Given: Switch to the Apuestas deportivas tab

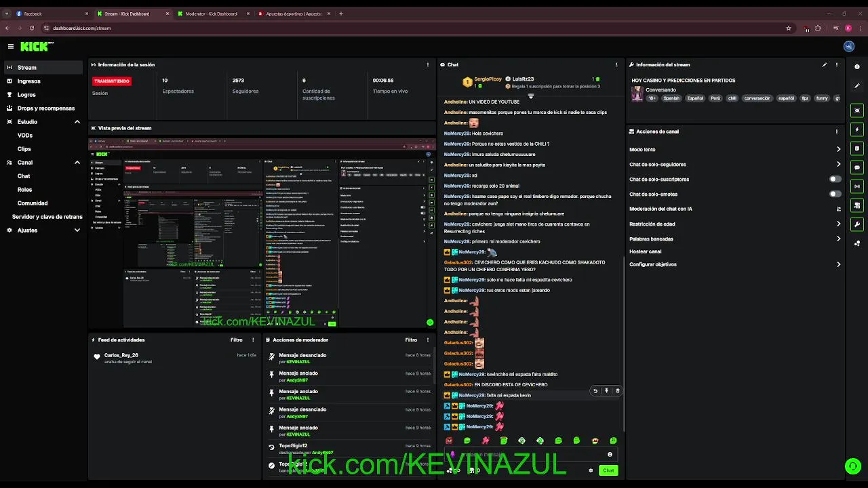Looking at the screenshot, I should point(293,14).
